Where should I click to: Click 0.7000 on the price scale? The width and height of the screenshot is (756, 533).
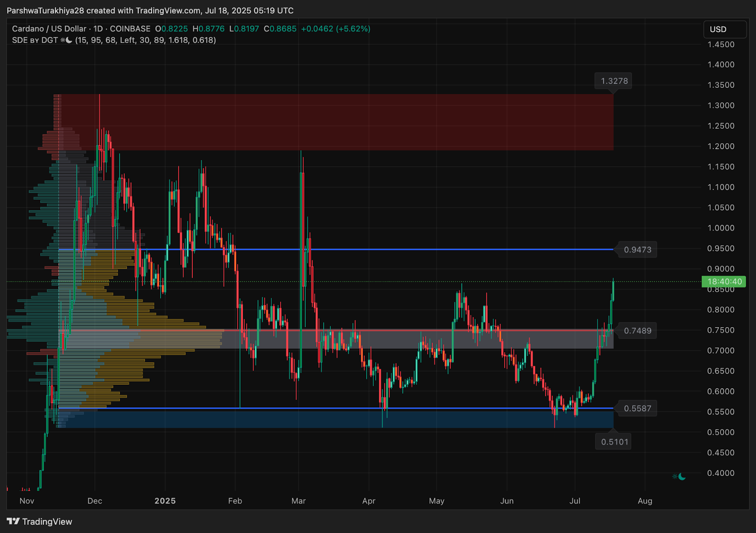coord(721,351)
